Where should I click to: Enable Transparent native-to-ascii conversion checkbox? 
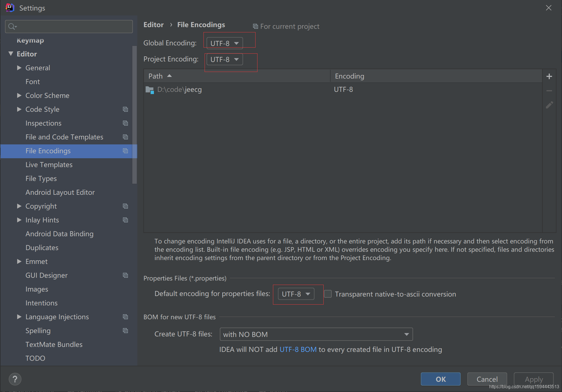[x=328, y=294]
